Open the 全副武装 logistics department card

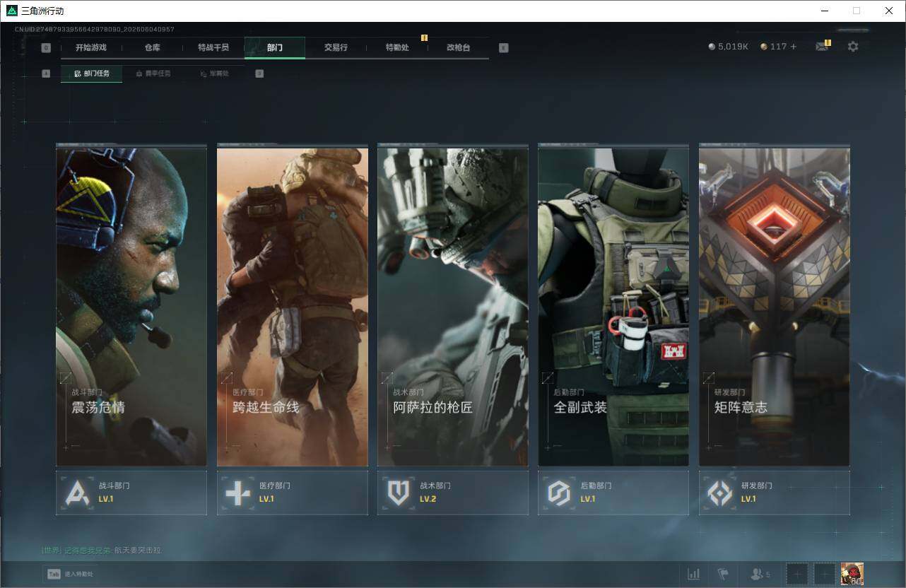(x=613, y=305)
